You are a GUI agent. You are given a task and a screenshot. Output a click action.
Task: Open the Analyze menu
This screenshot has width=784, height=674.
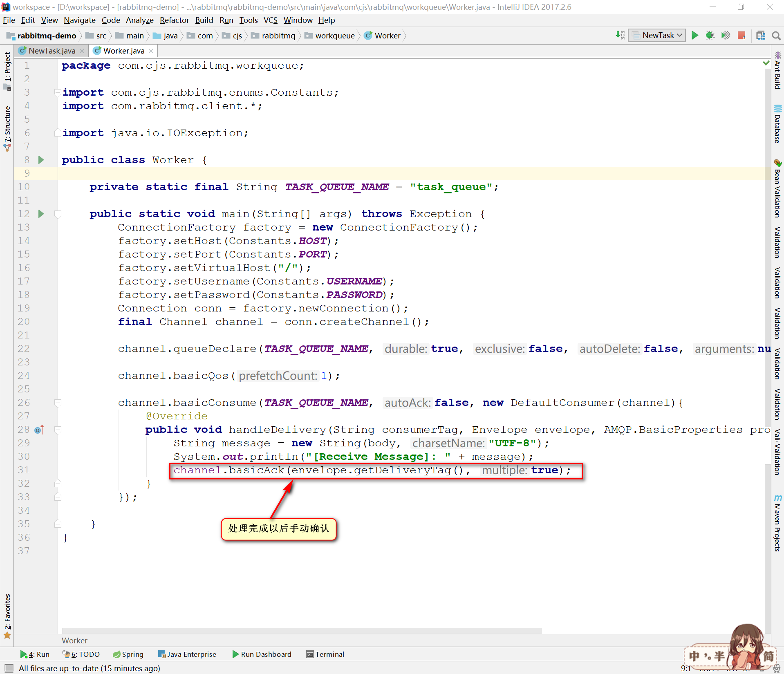click(x=139, y=20)
